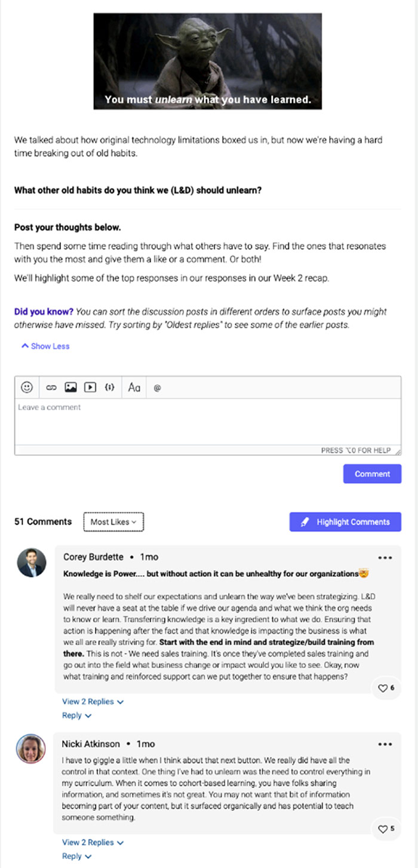Click the @ mention icon
The width and height of the screenshot is (418, 868).
(158, 388)
